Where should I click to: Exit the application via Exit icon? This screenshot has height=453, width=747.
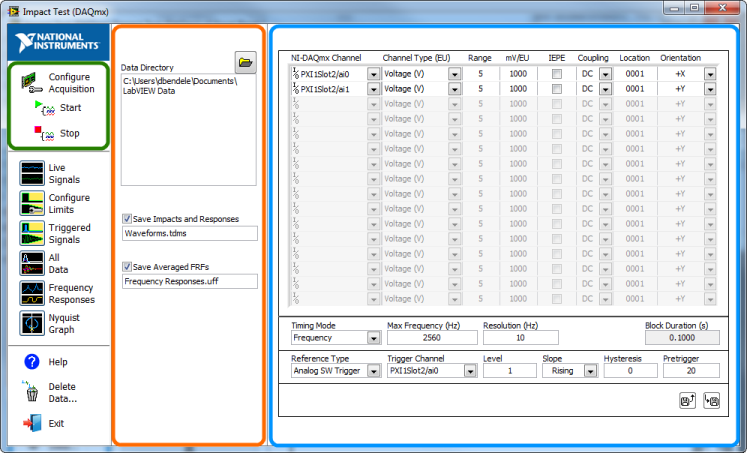32,423
